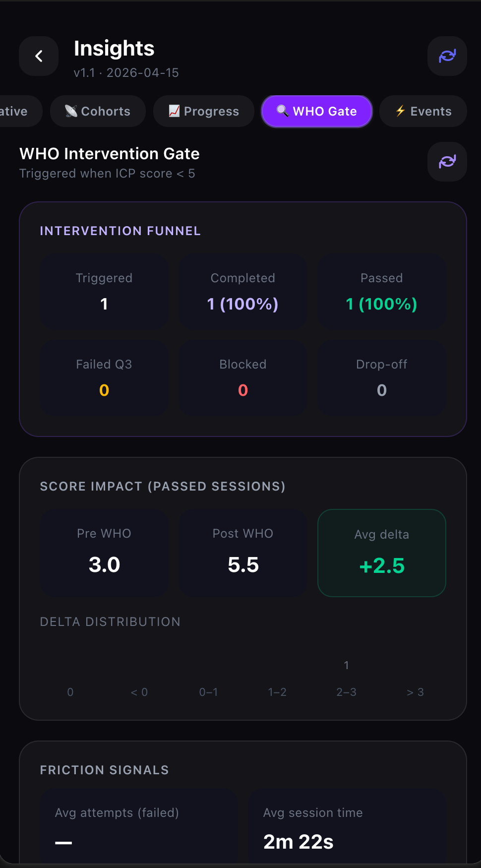Click the Avg session time card
Viewport: 481px width, 868px height.
coord(347,826)
